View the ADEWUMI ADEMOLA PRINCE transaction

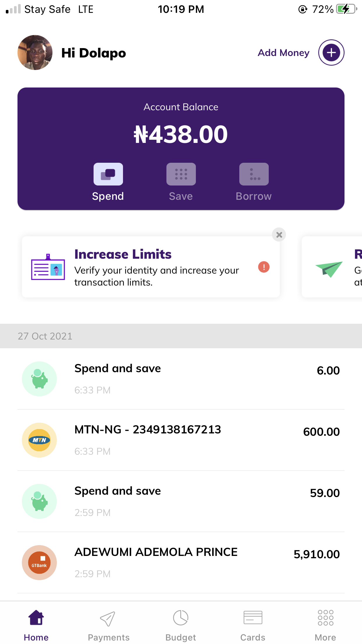click(181, 562)
